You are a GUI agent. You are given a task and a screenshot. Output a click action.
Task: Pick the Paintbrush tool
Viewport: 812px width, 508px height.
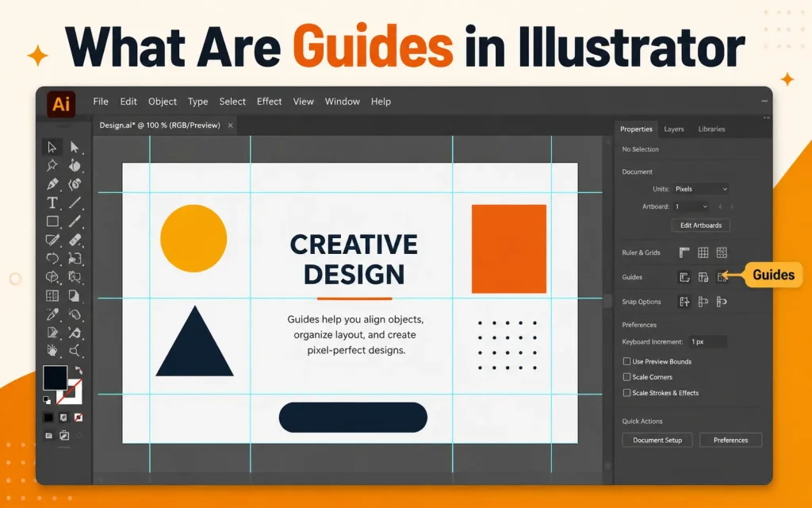pyautogui.click(x=75, y=221)
